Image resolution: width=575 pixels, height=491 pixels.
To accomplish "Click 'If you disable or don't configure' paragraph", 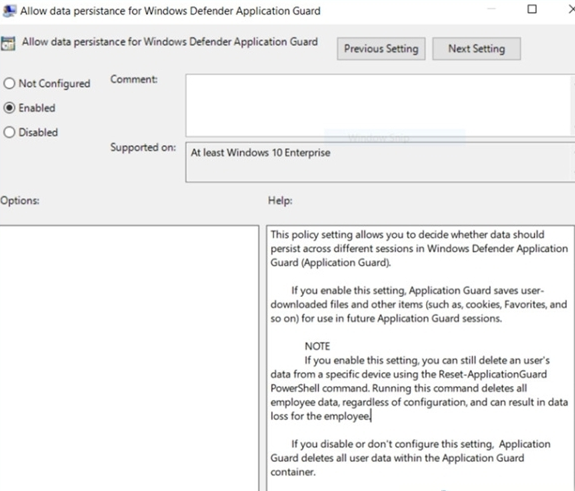I will 410,458.
